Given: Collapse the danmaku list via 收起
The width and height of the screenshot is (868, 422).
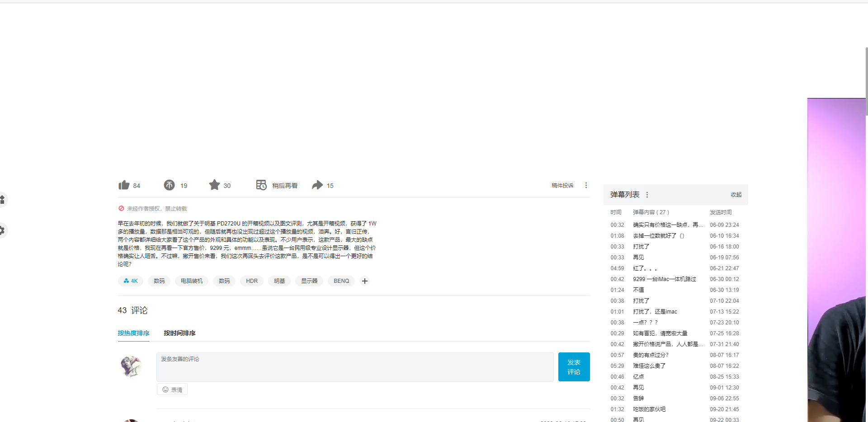Looking at the screenshot, I should (x=736, y=194).
